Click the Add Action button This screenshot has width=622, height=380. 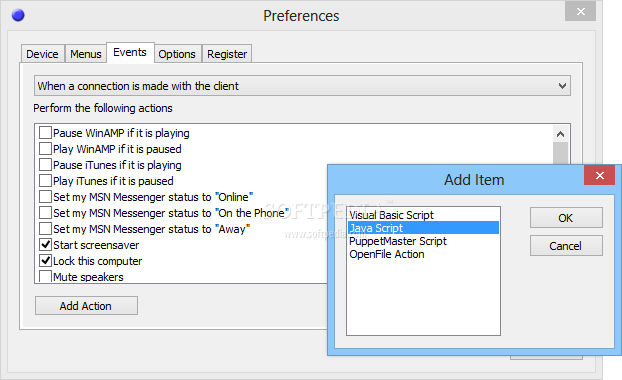[86, 306]
